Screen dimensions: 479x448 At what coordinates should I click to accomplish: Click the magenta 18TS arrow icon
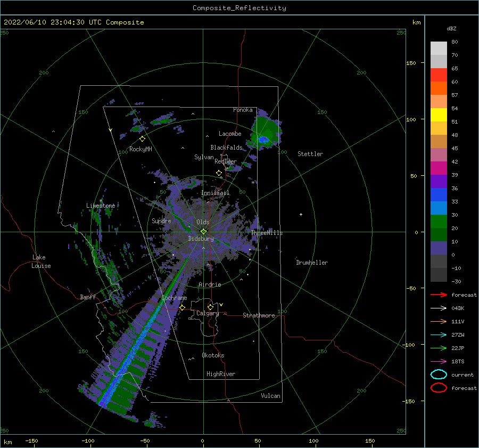click(x=439, y=362)
